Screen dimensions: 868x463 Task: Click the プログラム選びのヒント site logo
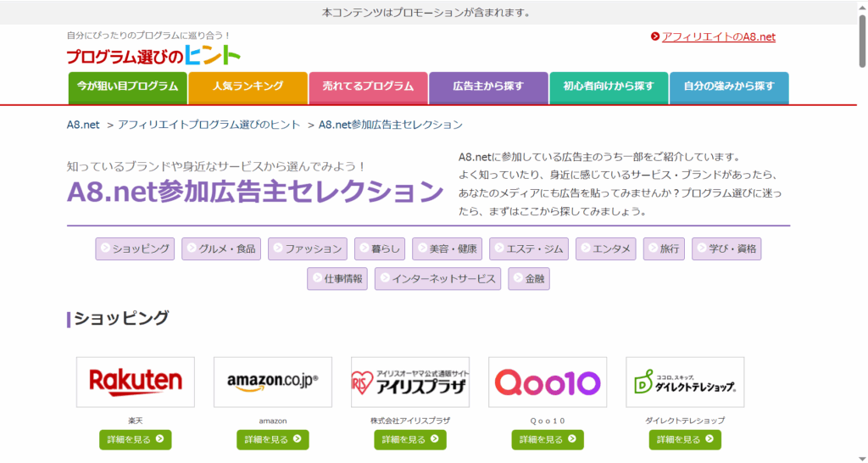click(x=153, y=56)
